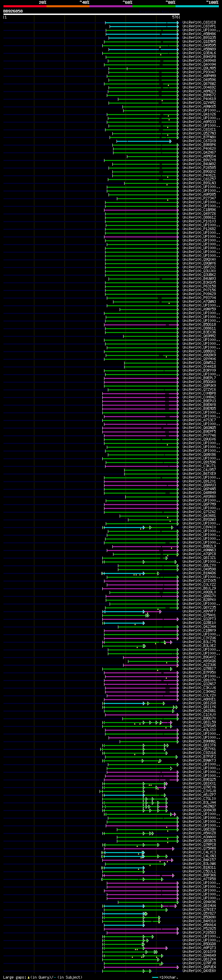
Task: Open hit UniRef100_C6SXC8
Action: (199, 23)
